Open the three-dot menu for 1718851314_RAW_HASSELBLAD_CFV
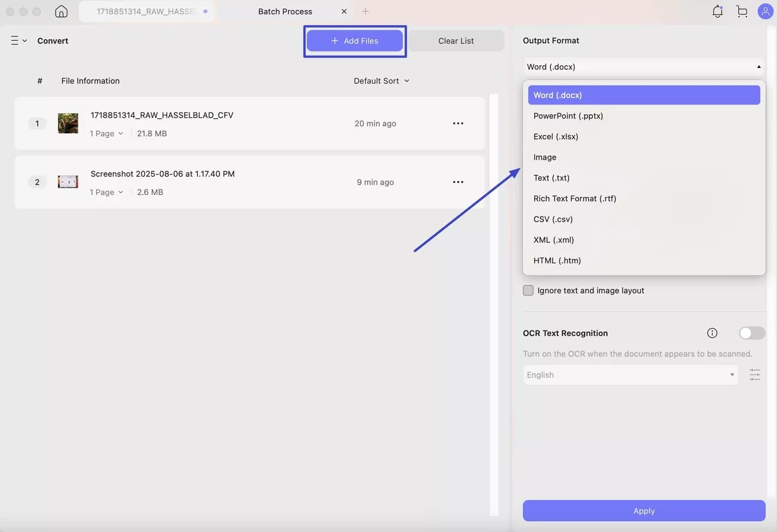 pyautogui.click(x=458, y=123)
